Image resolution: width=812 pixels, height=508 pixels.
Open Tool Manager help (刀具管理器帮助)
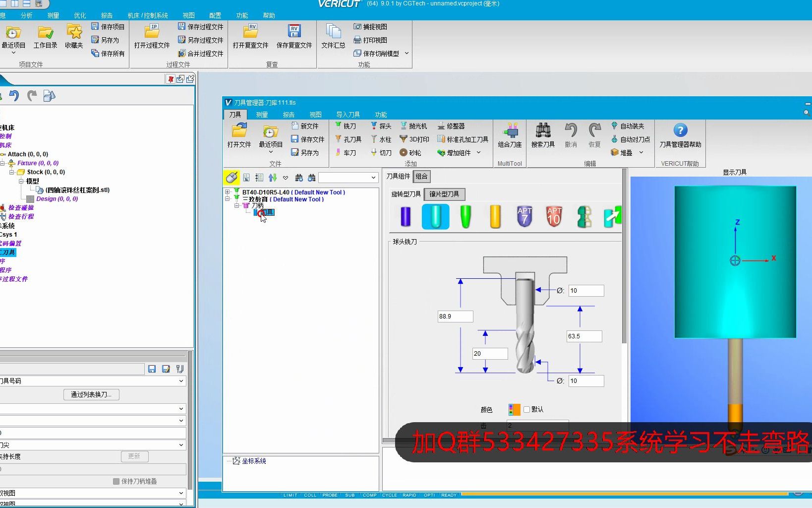coord(680,136)
